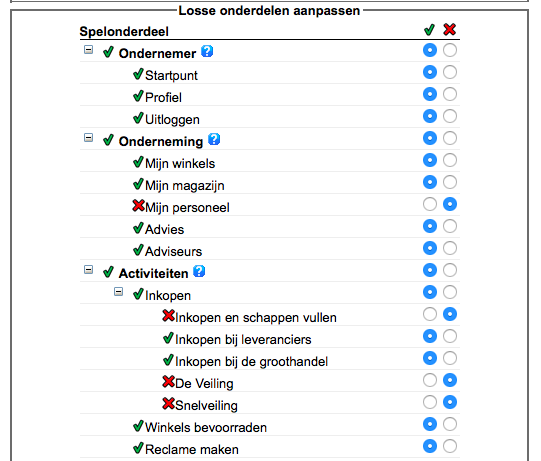This screenshot has width=541, height=461.
Task: Click the red cross header column icon
Action: (450, 30)
